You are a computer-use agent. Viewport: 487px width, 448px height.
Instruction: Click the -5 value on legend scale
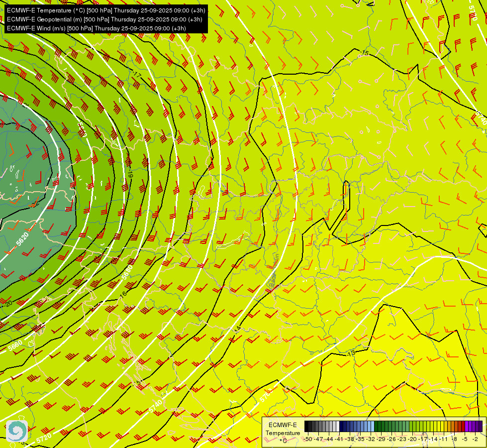[x=465, y=439]
